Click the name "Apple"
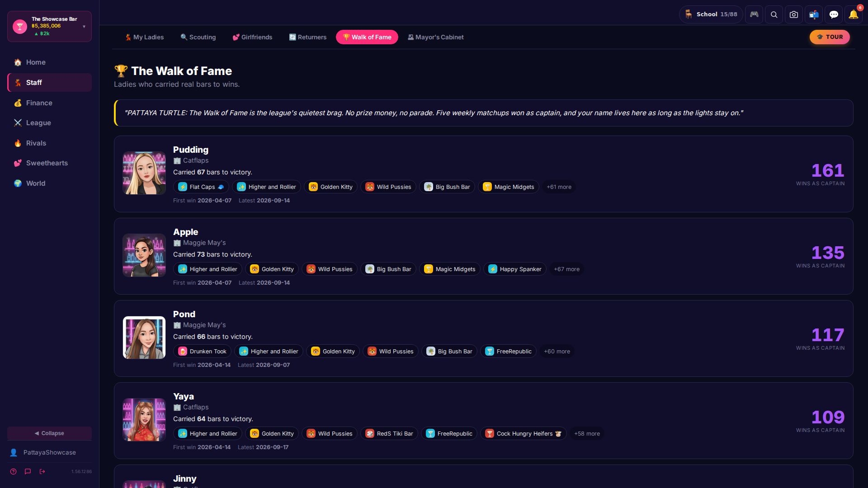Image resolution: width=868 pixels, height=488 pixels. click(x=186, y=232)
